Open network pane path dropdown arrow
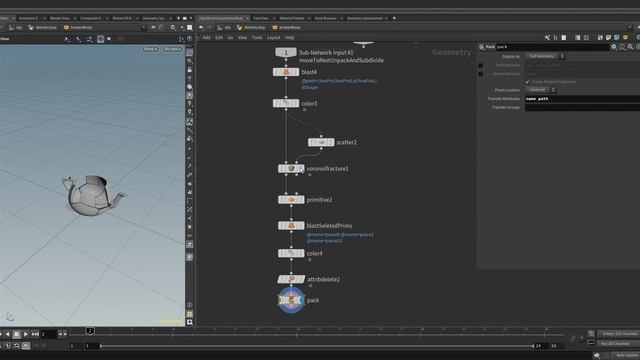This screenshot has width=640, height=360. click(x=629, y=28)
